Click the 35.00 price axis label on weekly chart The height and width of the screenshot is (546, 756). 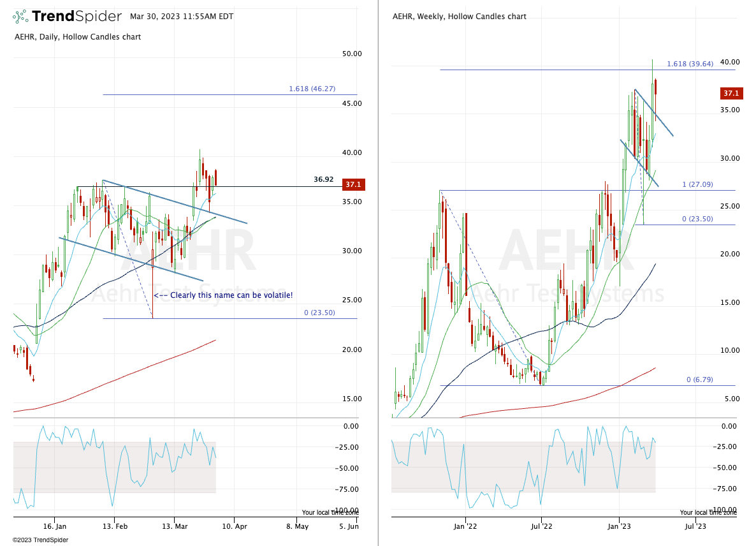coord(730,110)
